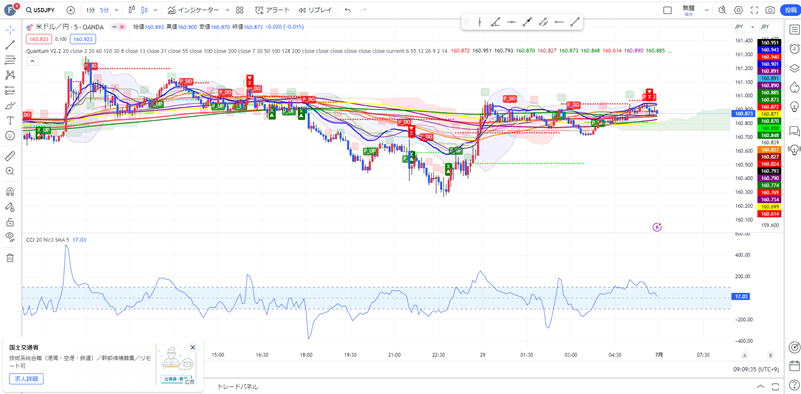Close the 国土交通省 advertisement
Image resolution: width=801 pixels, height=394 pixels.
pos(193,347)
